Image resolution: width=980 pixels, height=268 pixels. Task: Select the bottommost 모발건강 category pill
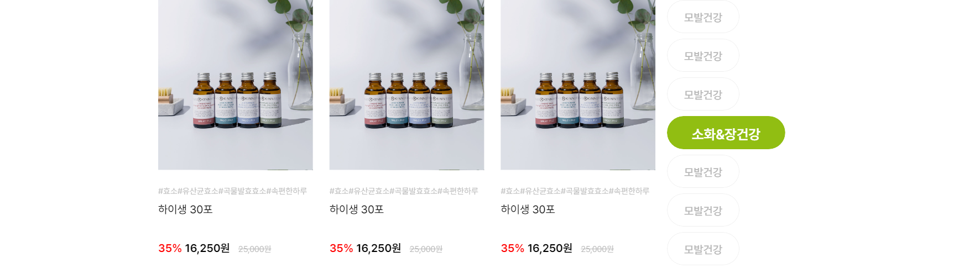(703, 249)
